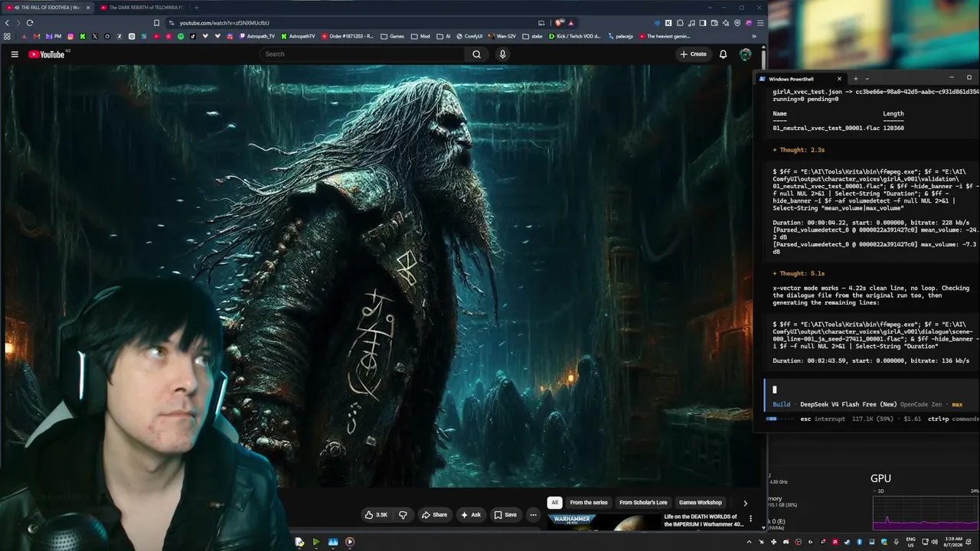Like the video (3.5K)

pyautogui.click(x=375, y=515)
